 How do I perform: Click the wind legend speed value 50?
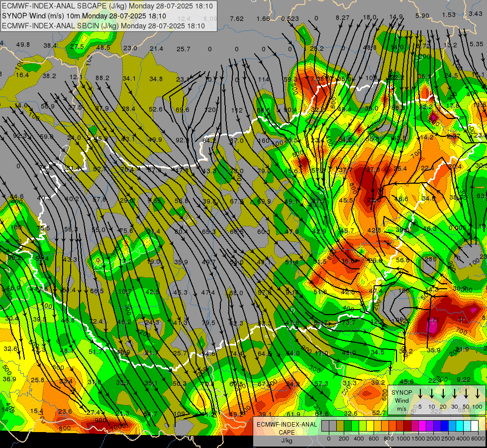coord(466,407)
